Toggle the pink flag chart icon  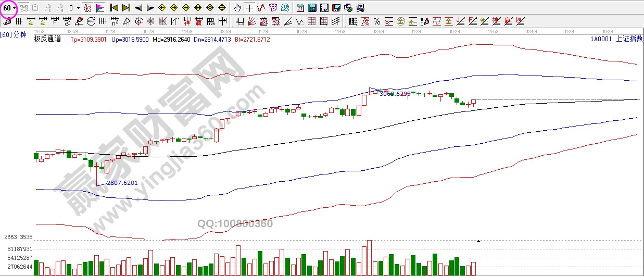pos(100,8)
